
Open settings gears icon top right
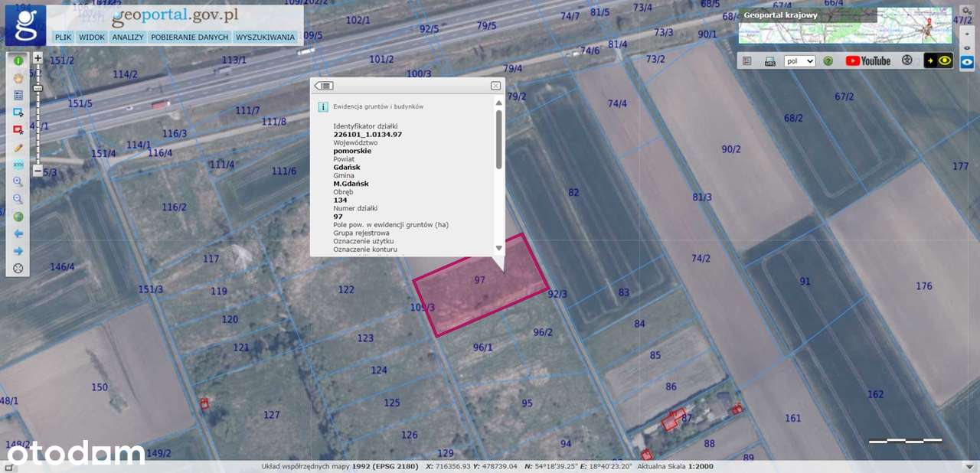[x=966, y=11]
